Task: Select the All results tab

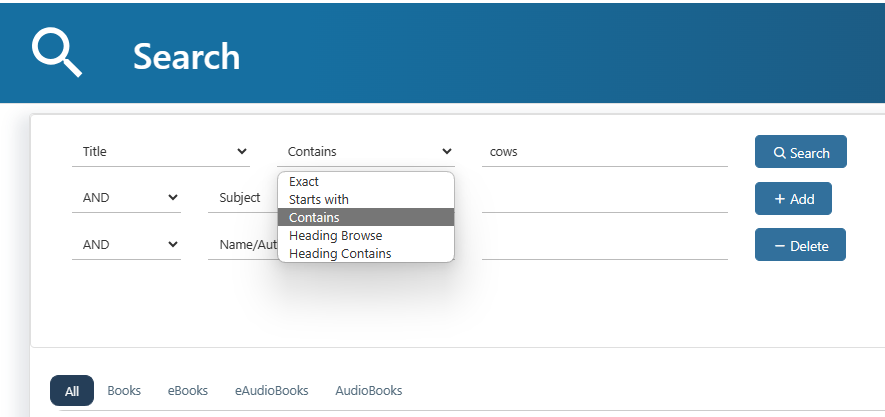Action: click(x=72, y=390)
